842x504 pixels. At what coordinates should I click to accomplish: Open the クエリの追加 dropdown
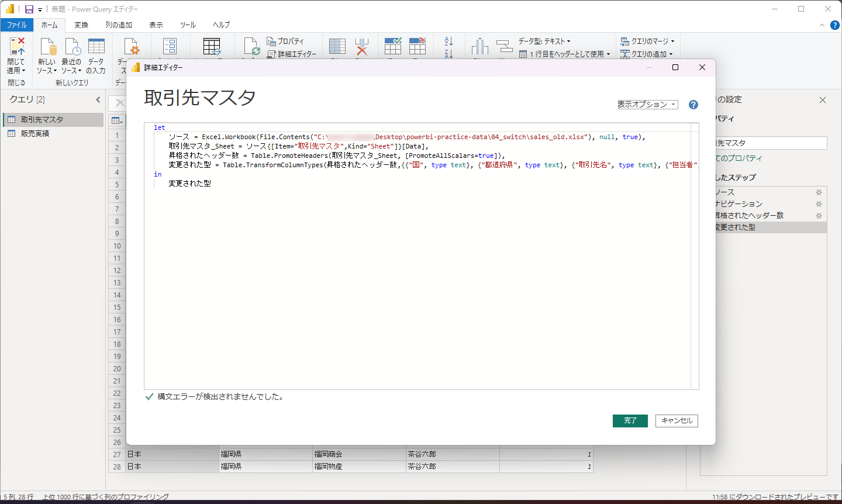pyautogui.click(x=646, y=54)
